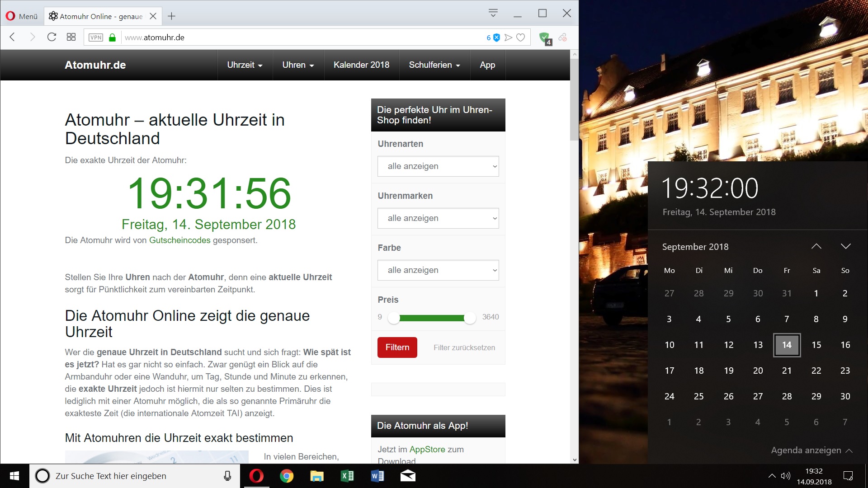Open Opera from the taskbar
Viewport: 868px width, 488px height.
(x=256, y=476)
